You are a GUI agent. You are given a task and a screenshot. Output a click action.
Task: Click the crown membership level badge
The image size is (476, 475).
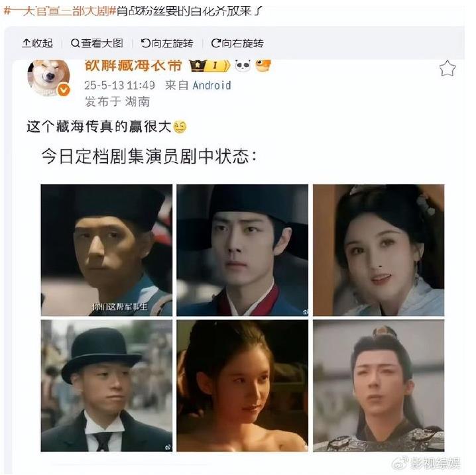pyautogui.click(x=209, y=65)
